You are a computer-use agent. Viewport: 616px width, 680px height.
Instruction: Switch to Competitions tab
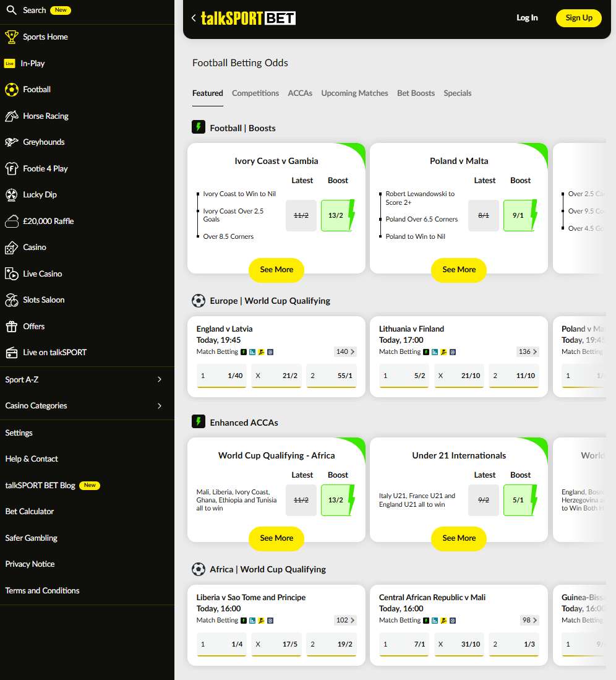click(x=255, y=93)
